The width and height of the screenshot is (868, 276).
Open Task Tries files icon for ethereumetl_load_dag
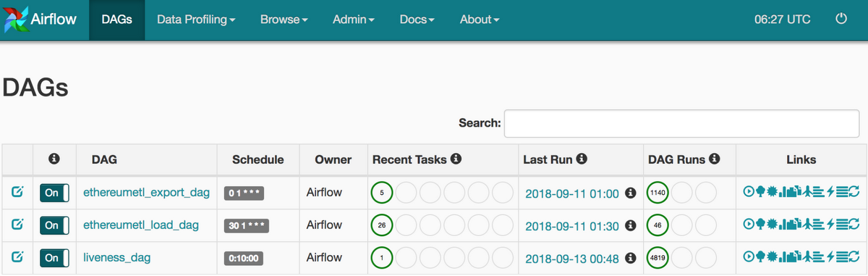tap(794, 225)
